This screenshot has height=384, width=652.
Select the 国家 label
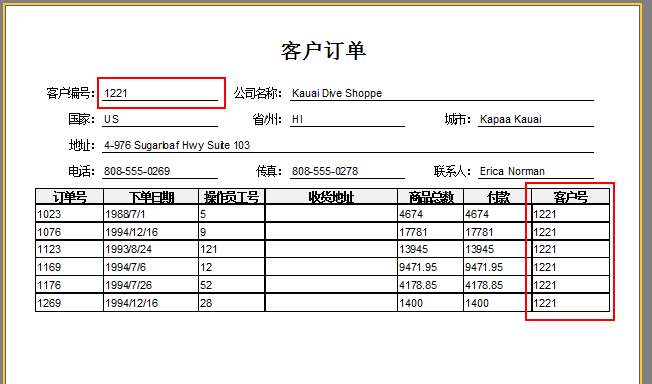82,119
